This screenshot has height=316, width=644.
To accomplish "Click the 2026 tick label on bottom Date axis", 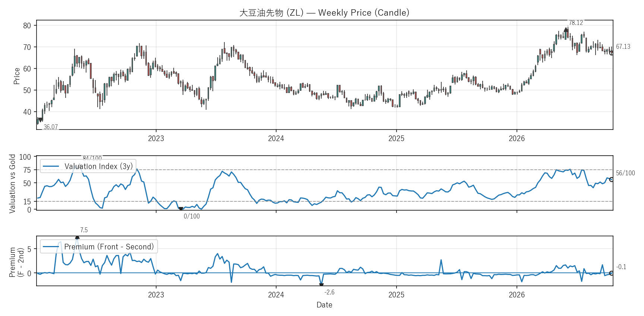I will coord(517,295).
